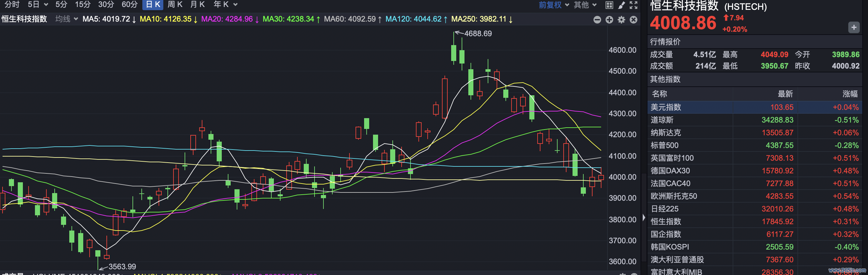Select the 国企指数 row
868x275 pixels.
click(x=755, y=234)
